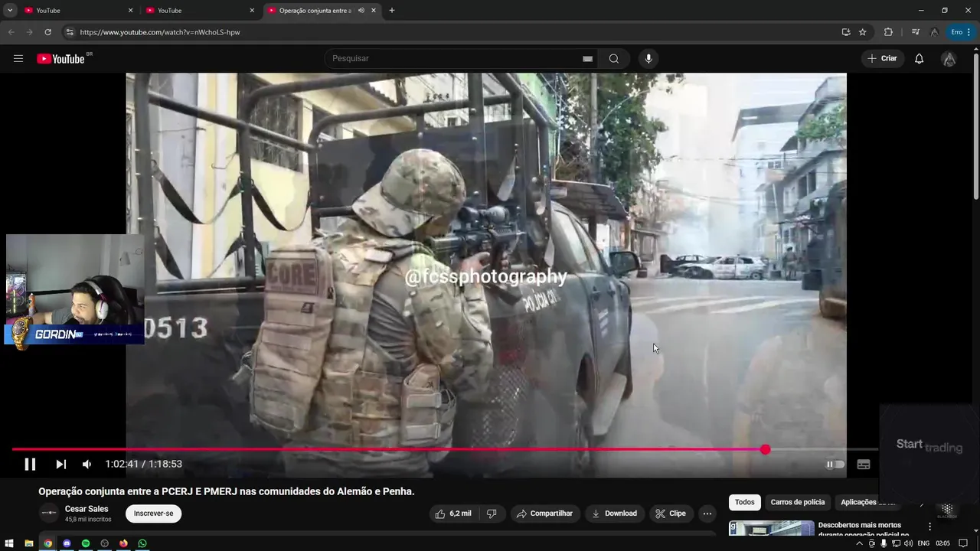This screenshot has width=980, height=551.
Task: Open a new browser tab
Action: coord(392,11)
